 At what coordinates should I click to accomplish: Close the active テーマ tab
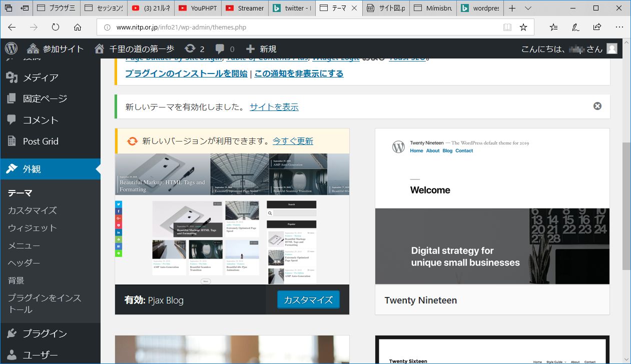[354, 8]
